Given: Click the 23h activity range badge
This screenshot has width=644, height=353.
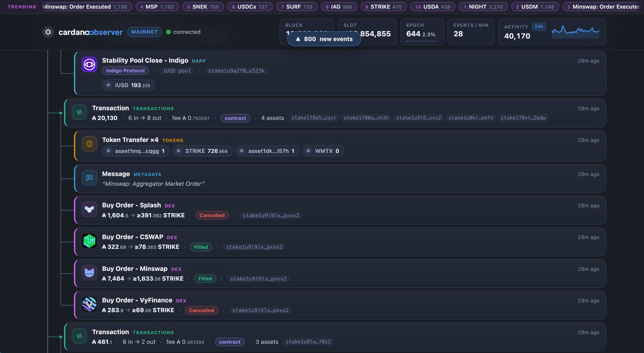Looking at the screenshot, I should coord(539,26).
